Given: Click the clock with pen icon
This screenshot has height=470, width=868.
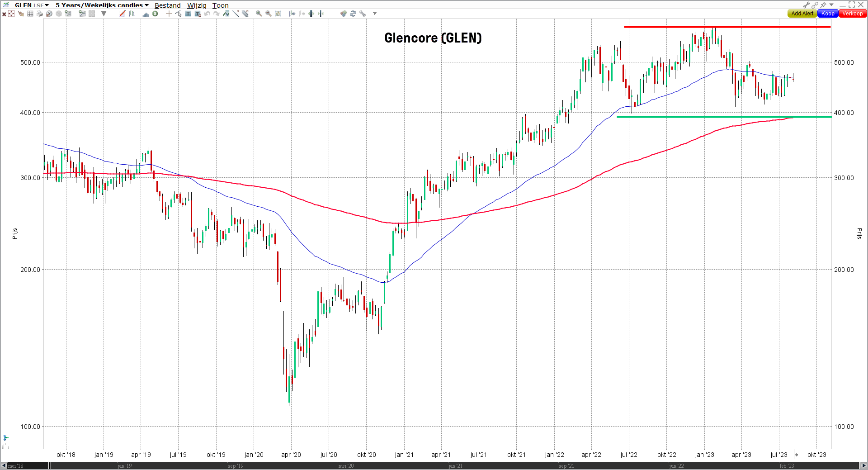Looking at the screenshot, I should pos(49,14).
